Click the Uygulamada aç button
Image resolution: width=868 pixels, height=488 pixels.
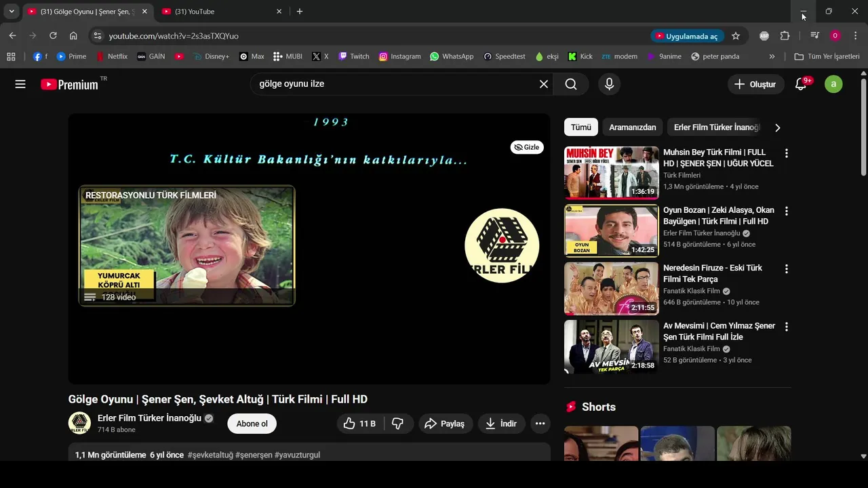[x=686, y=36]
